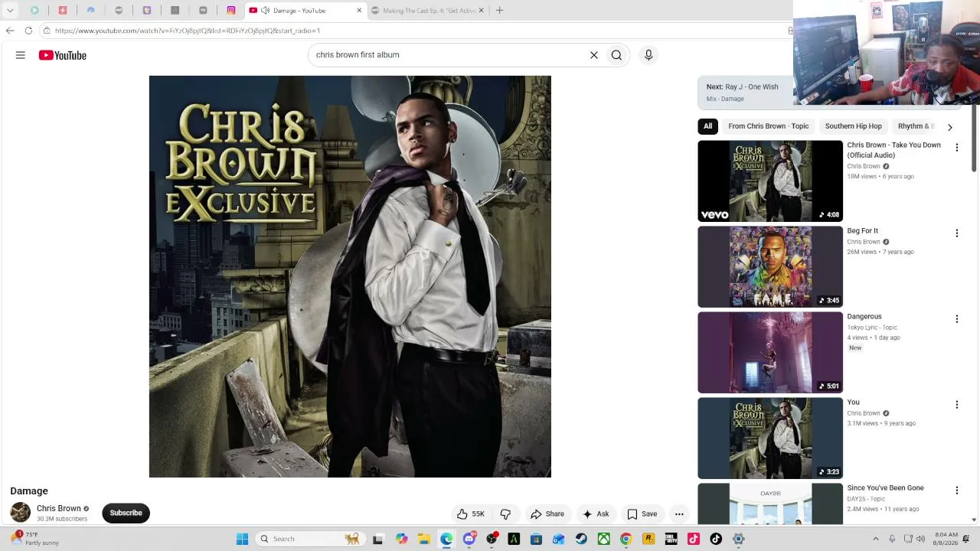Open the Instagram browser tab
Image resolution: width=980 pixels, height=551 pixels.
click(x=231, y=11)
